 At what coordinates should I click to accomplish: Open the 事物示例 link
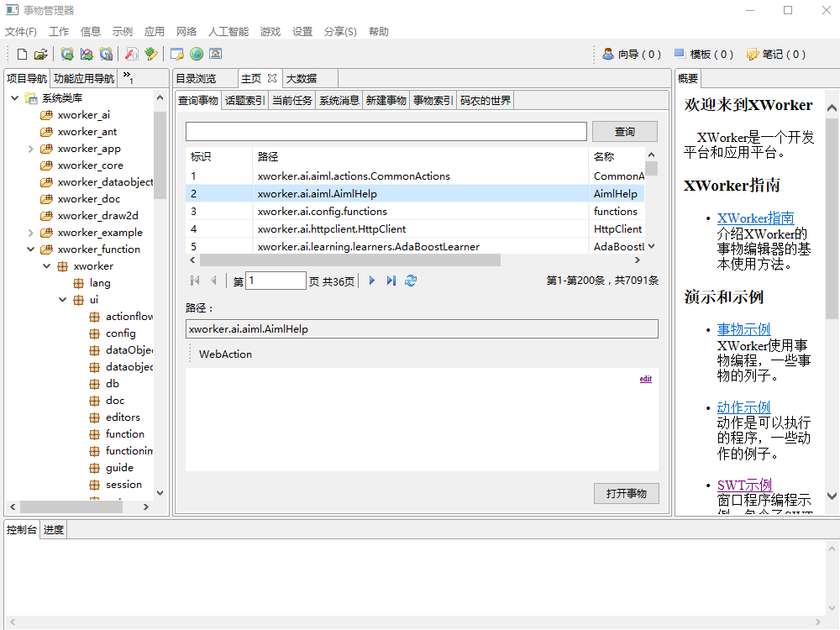(743, 329)
